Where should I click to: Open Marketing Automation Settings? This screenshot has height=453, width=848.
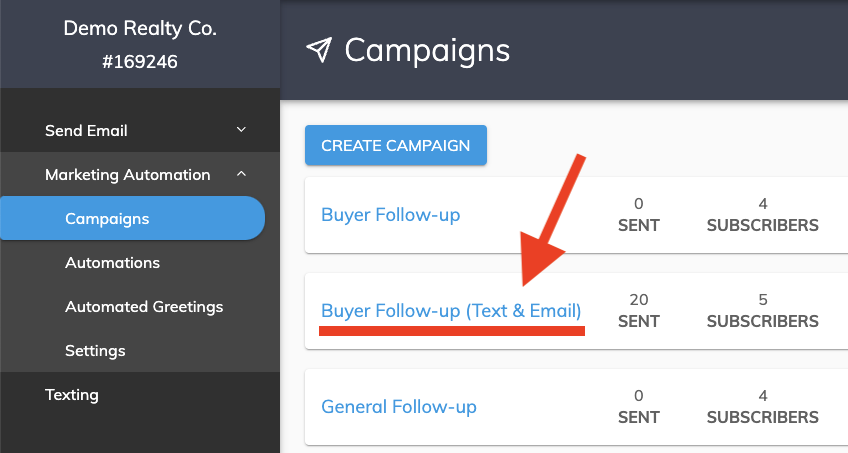tap(95, 351)
